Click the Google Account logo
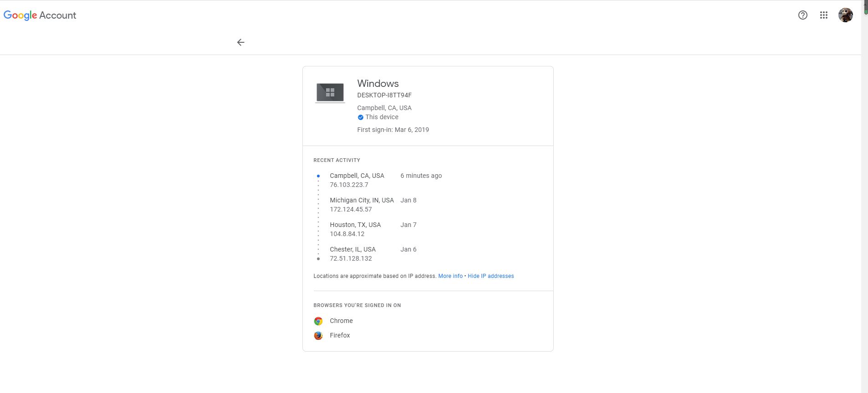 [x=40, y=15]
